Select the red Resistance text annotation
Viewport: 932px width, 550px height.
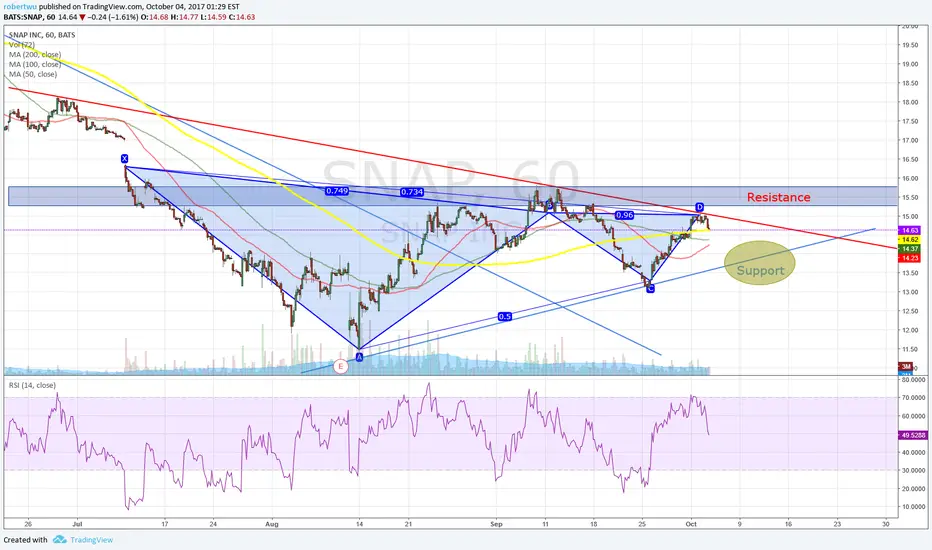[779, 197]
